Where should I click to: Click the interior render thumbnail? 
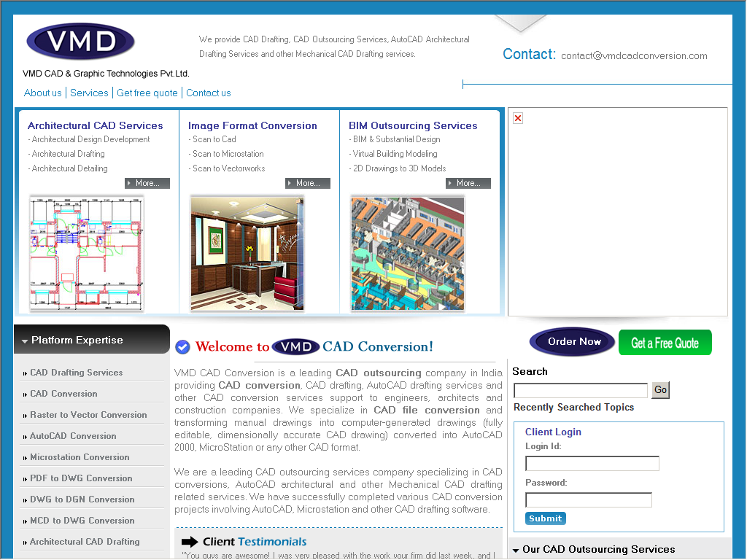pyautogui.click(x=247, y=253)
